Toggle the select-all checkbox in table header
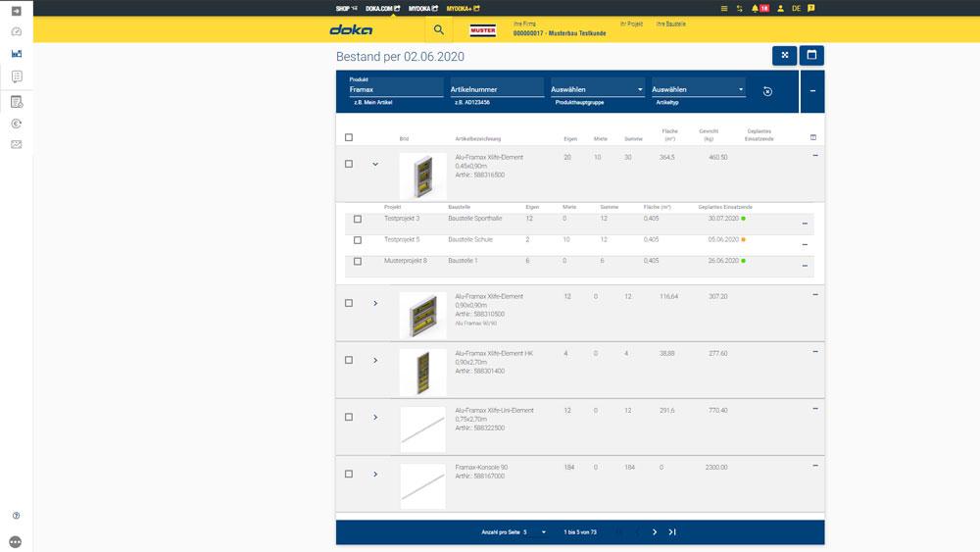This screenshot has height=552, width=980. (349, 137)
